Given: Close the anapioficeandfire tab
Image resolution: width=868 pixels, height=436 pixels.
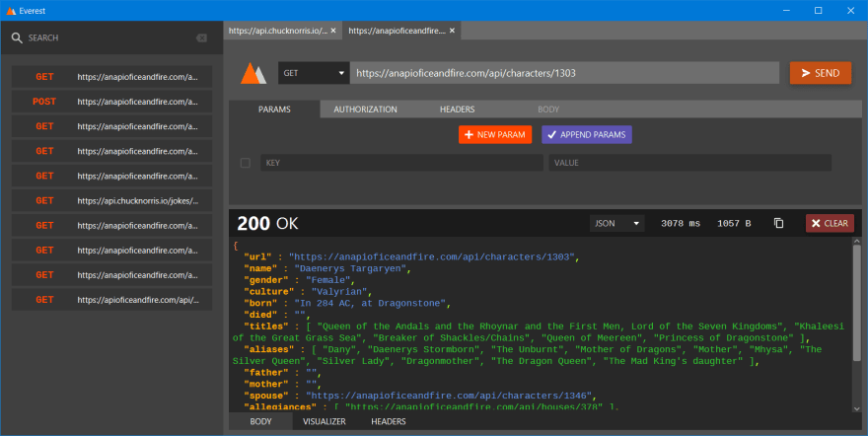Looking at the screenshot, I should click(x=453, y=31).
